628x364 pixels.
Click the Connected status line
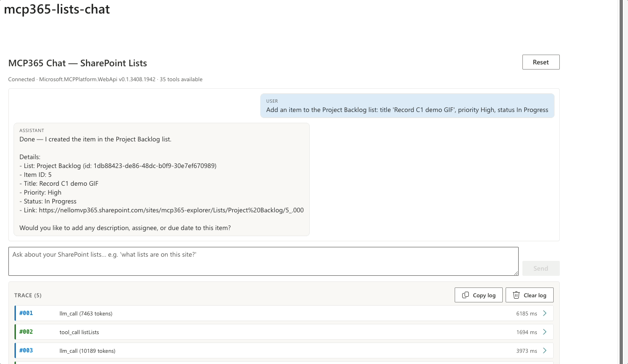pos(105,79)
